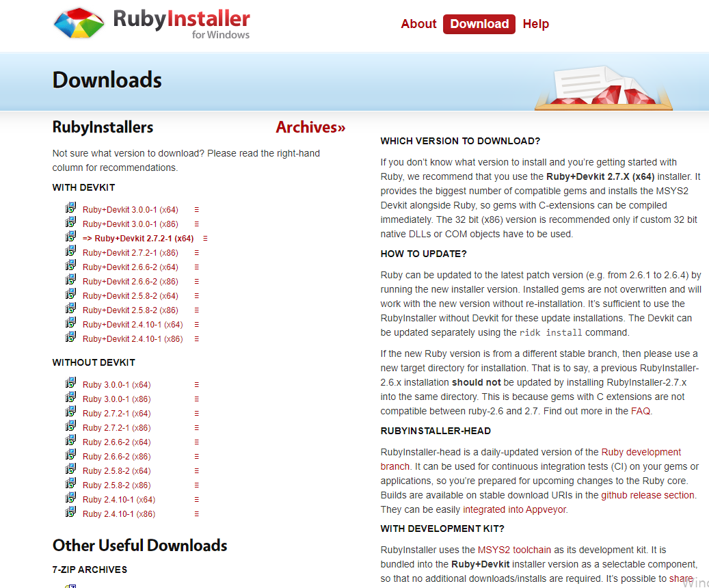Click the RubyInstaller gem logo
The image size is (709, 588).
79,23
